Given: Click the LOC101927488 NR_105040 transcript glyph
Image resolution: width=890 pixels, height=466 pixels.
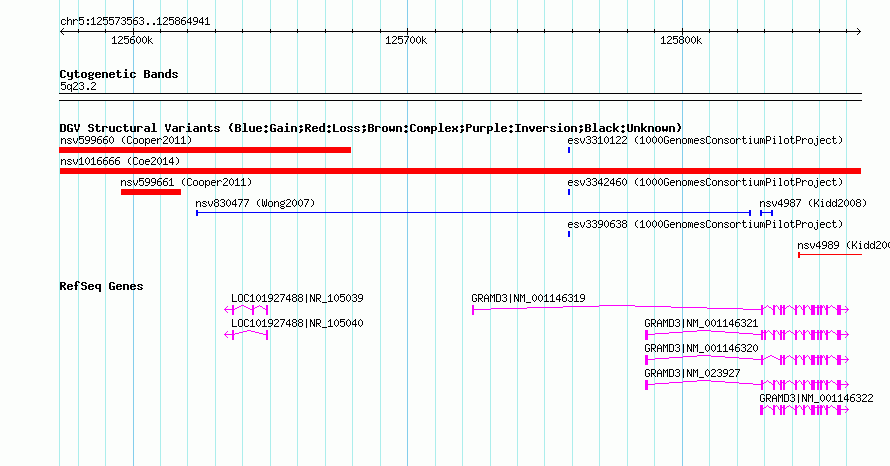Looking at the screenshot, I should [246, 334].
